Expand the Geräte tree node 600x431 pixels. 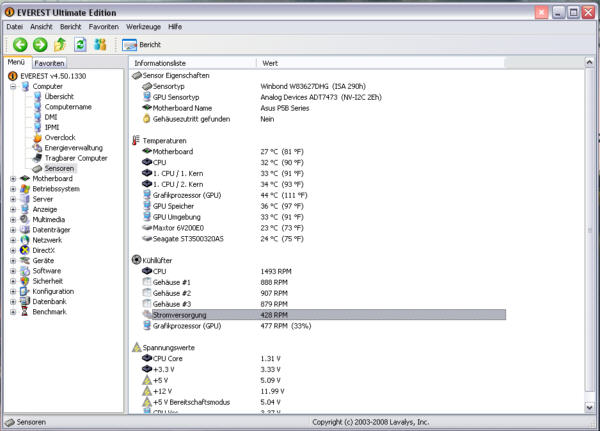point(13,261)
